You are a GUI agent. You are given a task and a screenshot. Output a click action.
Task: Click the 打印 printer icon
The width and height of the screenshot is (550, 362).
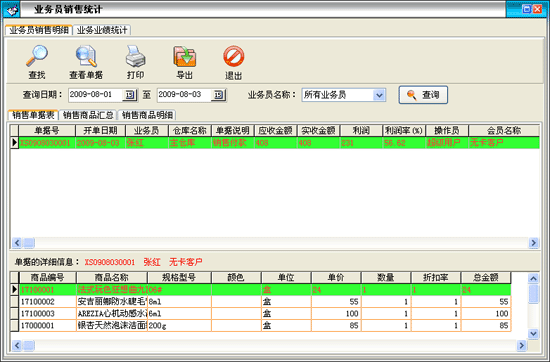[135, 56]
